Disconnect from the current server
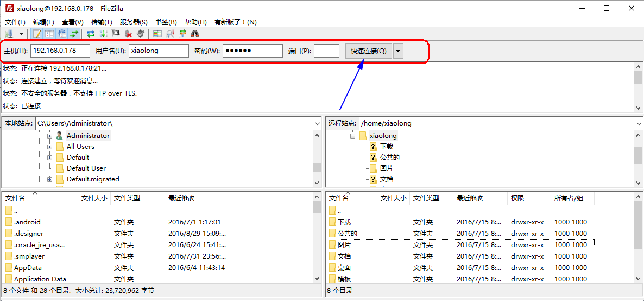The width and height of the screenshot is (644, 301). click(x=128, y=34)
